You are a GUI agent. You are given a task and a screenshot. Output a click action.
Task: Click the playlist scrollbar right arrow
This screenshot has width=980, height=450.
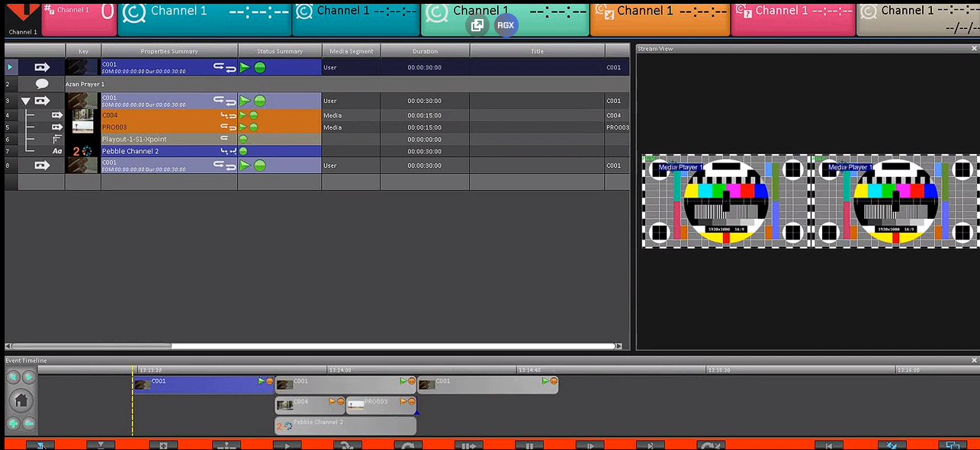coord(619,346)
